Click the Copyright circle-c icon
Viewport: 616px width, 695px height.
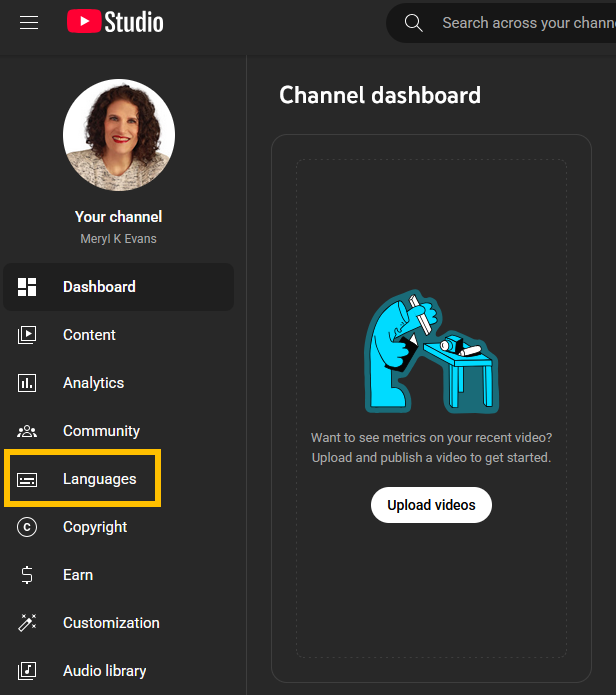point(27,527)
